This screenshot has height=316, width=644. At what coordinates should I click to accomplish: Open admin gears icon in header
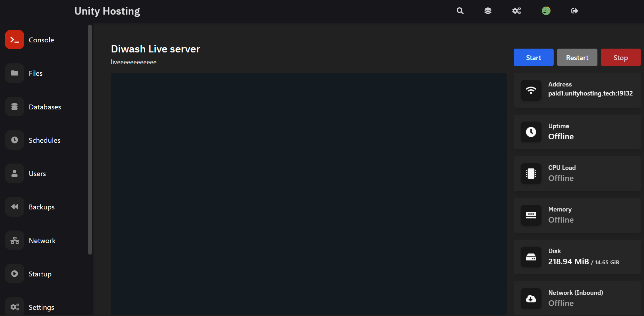point(516,11)
